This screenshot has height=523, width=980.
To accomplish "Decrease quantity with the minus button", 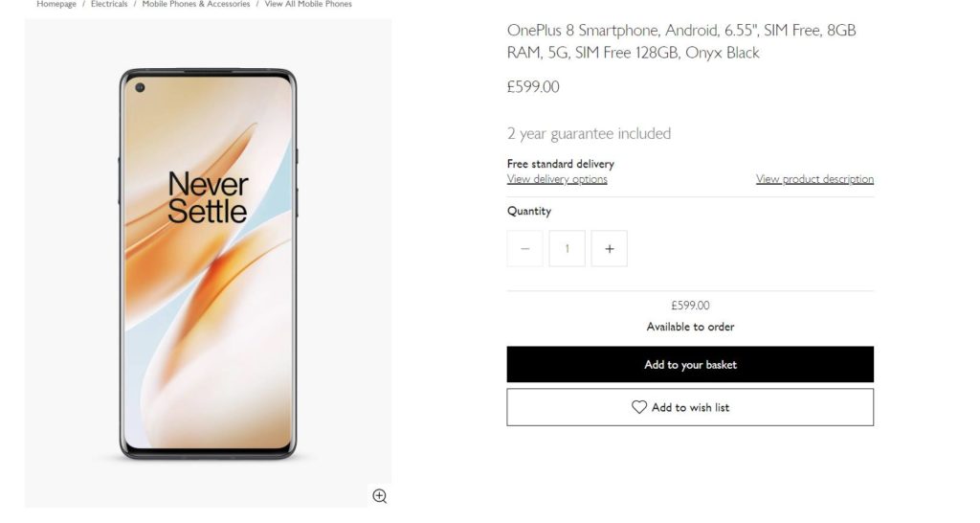I will coord(524,249).
